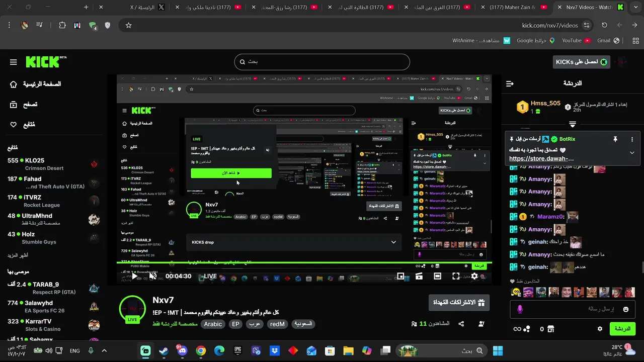Open the Kick hamburger sidebar menu
Screen dimensions: 644x362
(x=14, y=62)
